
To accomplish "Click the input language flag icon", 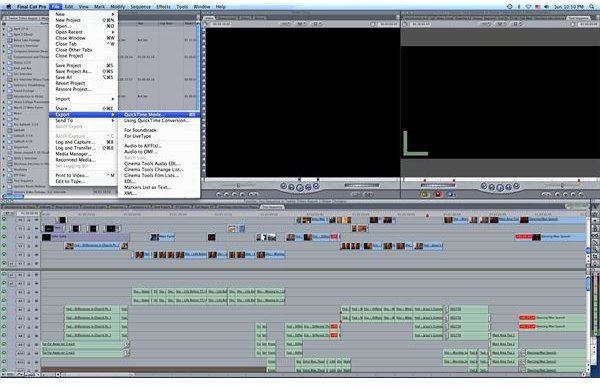I will coord(537,7).
